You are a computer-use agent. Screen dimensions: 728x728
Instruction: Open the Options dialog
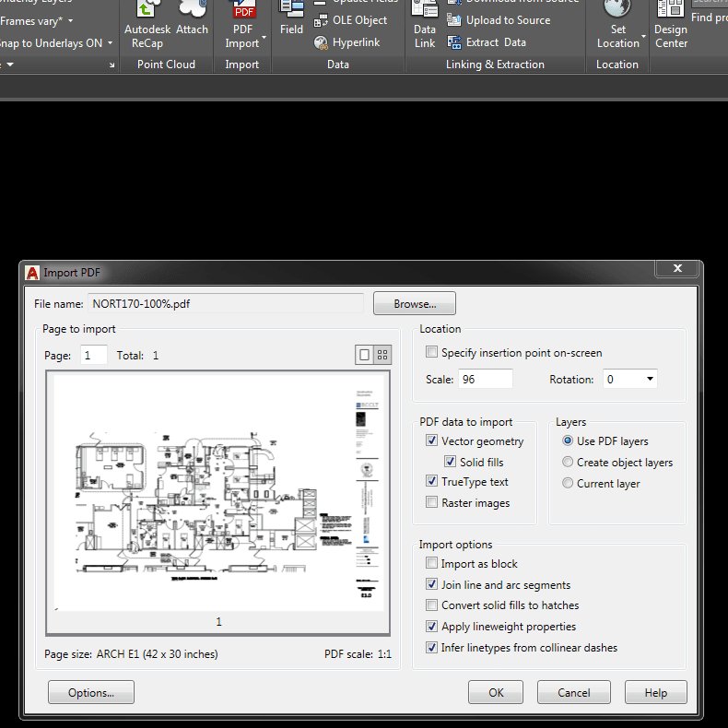[91, 693]
